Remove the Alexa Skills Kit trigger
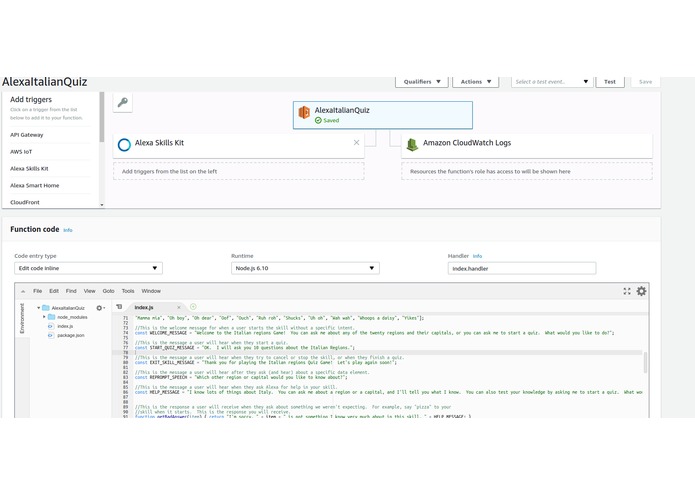Image resolution: width=695 pixels, height=494 pixels. coord(356,142)
